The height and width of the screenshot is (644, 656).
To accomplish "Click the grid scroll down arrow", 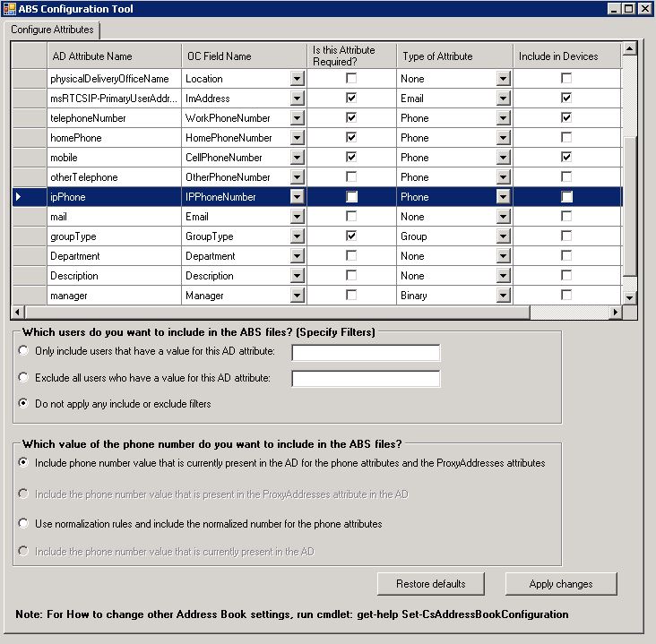I will [629, 297].
